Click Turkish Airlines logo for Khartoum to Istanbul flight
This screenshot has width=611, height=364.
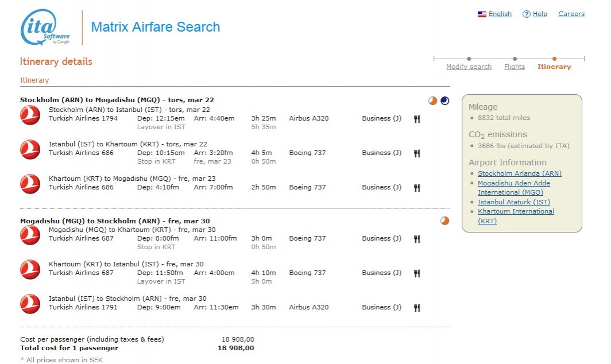(x=30, y=270)
